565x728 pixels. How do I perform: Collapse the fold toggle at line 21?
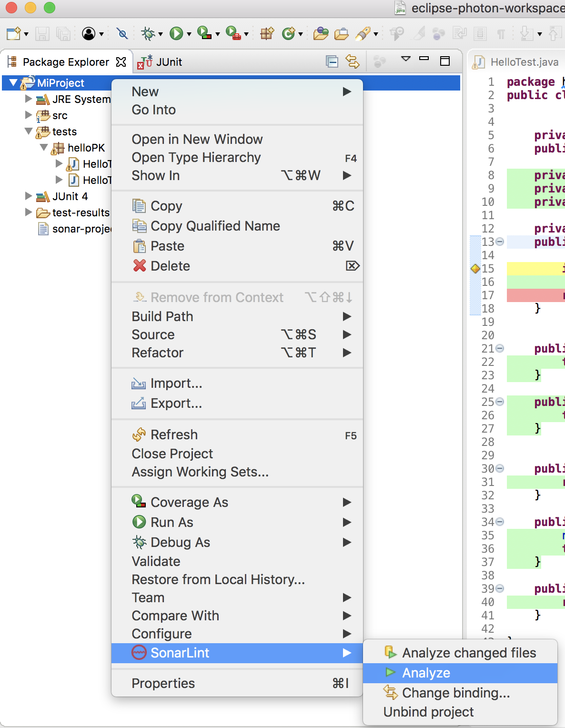(500, 348)
